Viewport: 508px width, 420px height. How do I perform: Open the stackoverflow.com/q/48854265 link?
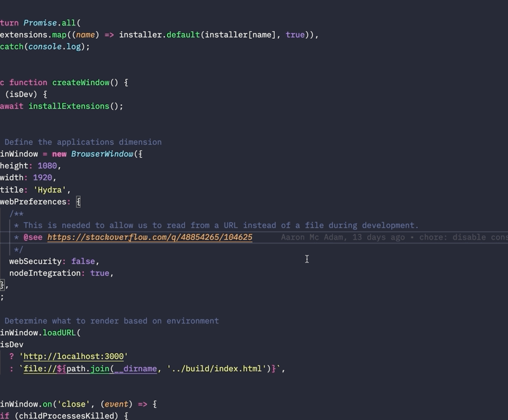(x=150, y=237)
